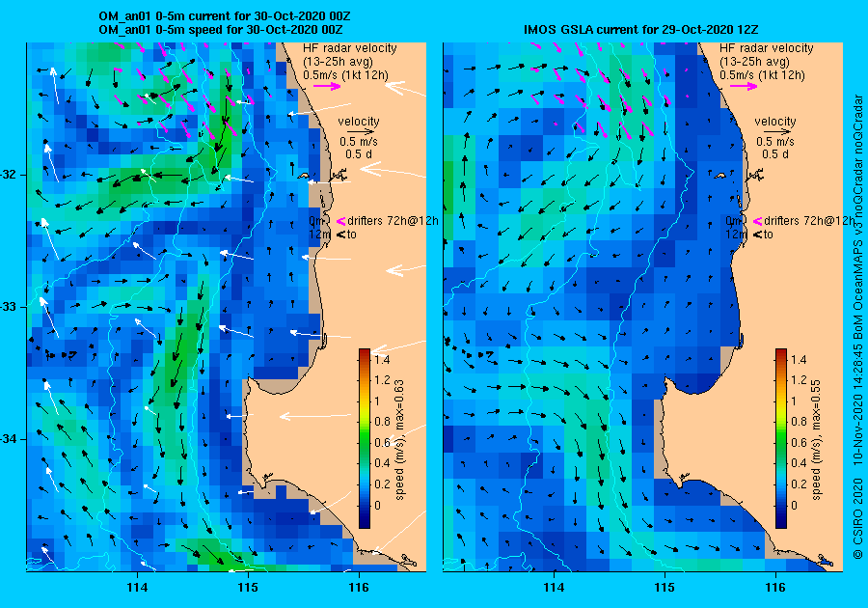Click the orange Rottnest Island marker in OM_an01 panel
Viewport: 868px width, 608px height.
[x=303, y=176]
